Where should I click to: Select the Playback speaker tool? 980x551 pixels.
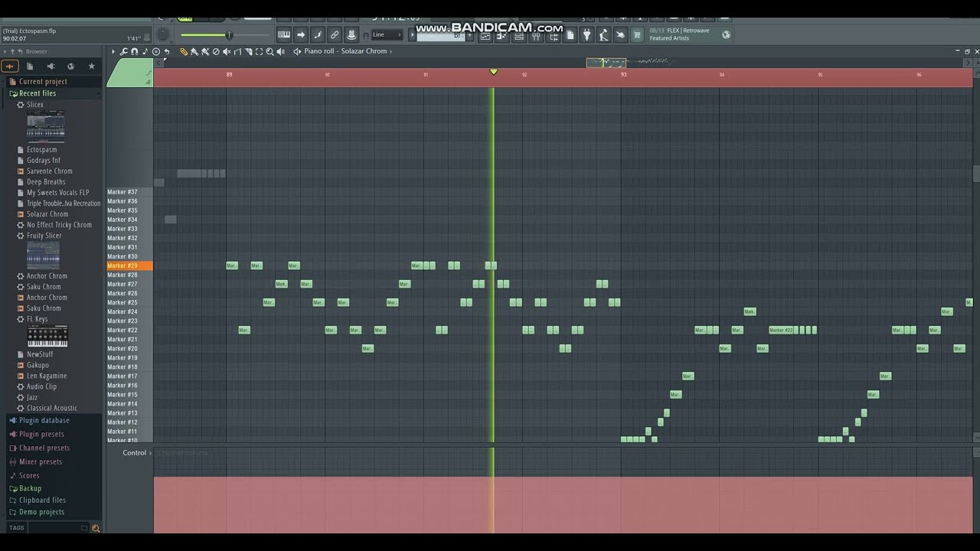(x=280, y=51)
